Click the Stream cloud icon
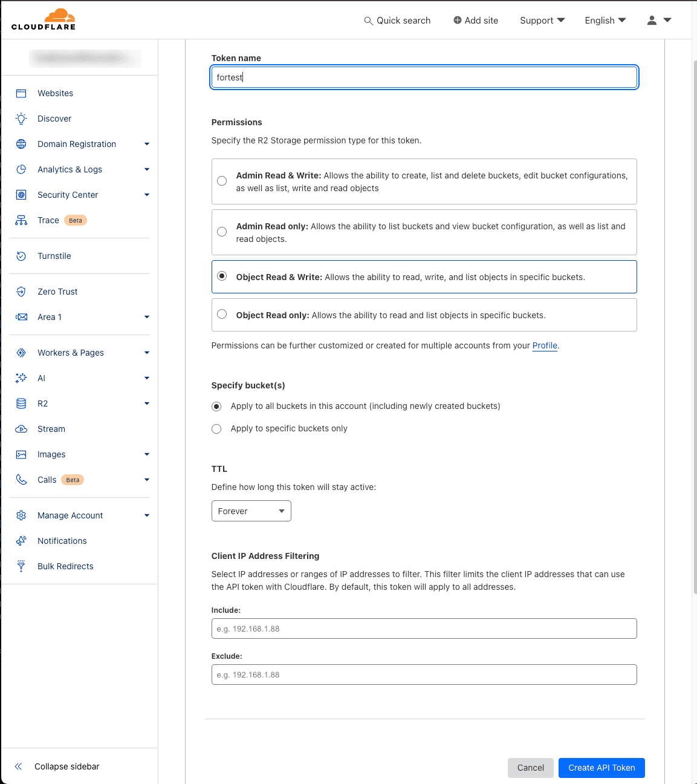697x784 pixels. (x=21, y=429)
